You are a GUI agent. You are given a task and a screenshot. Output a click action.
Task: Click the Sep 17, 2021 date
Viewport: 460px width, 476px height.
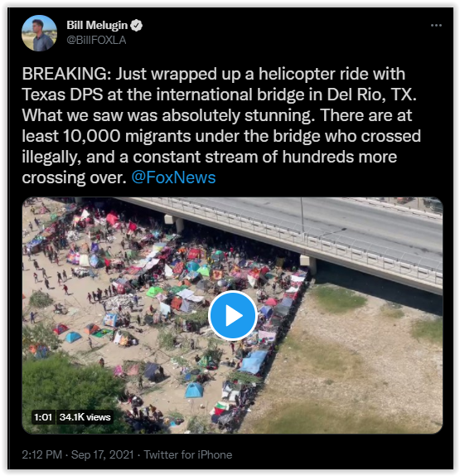tap(102, 454)
